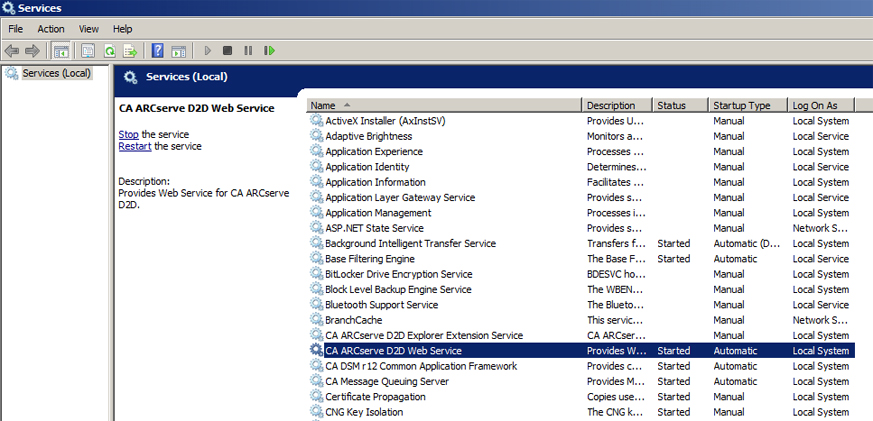The image size is (873, 421).
Task: Click gear icon of Adaptive Brightness row
Action: 316,136
